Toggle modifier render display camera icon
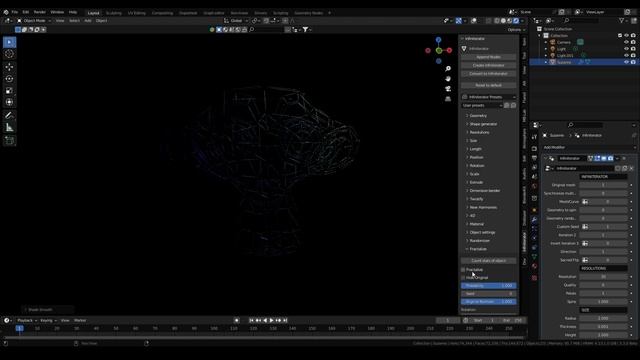The width and height of the screenshot is (640, 360). (610, 158)
